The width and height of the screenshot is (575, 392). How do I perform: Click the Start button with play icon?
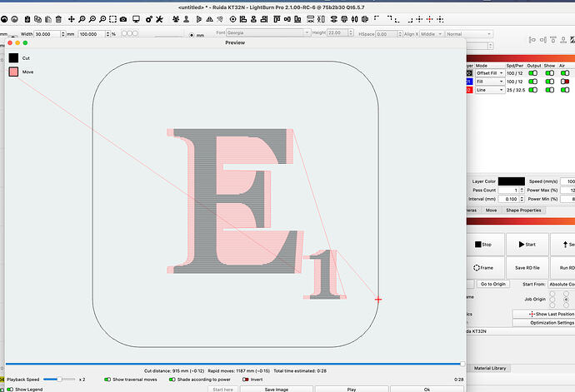click(x=528, y=245)
